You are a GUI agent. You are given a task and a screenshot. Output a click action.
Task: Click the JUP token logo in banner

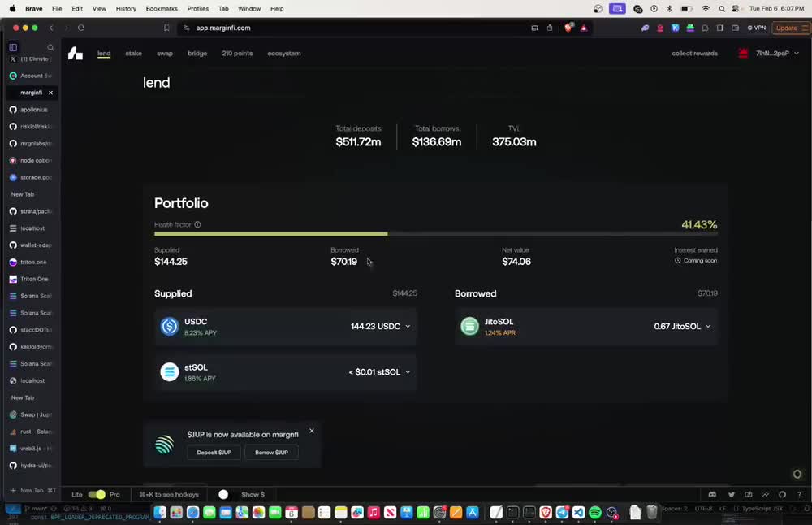click(x=164, y=445)
